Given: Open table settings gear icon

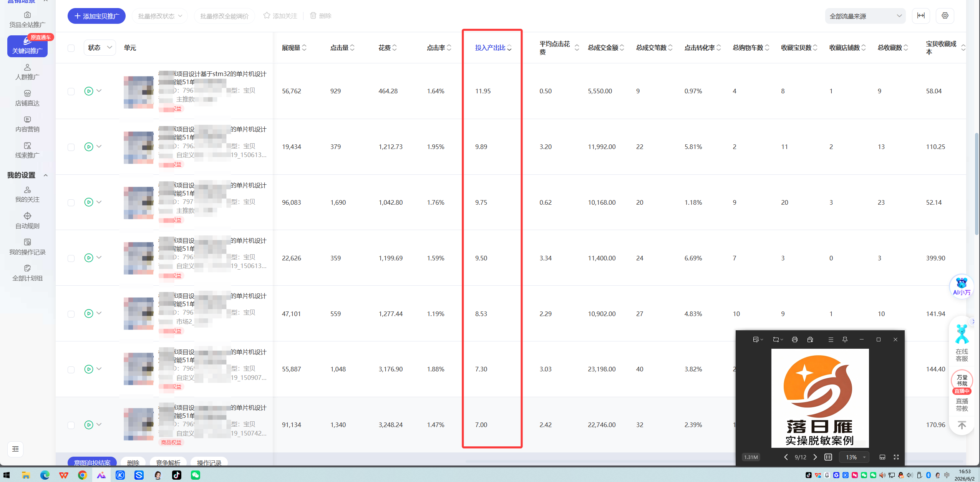Looking at the screenshot, I should click(945, 16).
